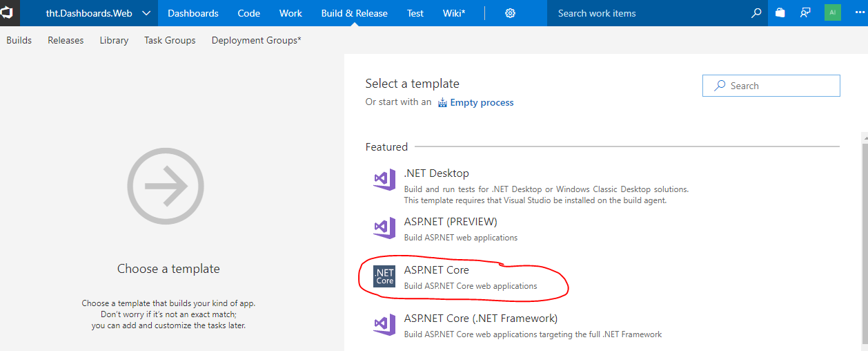The image size is (868, 351).
Task: Open the Test hub
Action: [x=415, y=13]
